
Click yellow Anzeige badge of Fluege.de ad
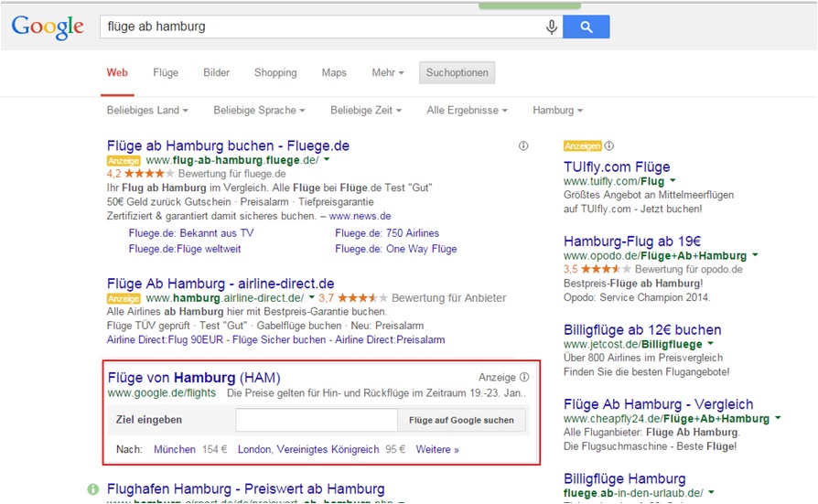[124, 161]
